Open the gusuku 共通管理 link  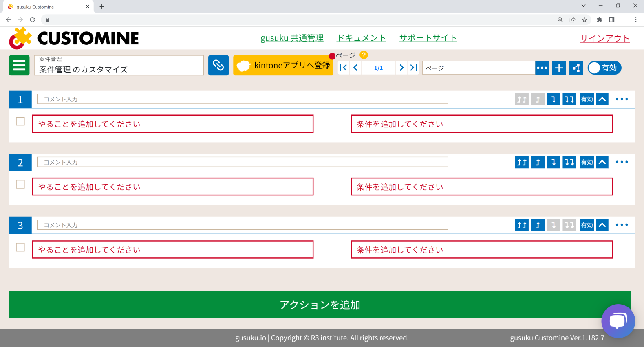[x=292, y=38]
